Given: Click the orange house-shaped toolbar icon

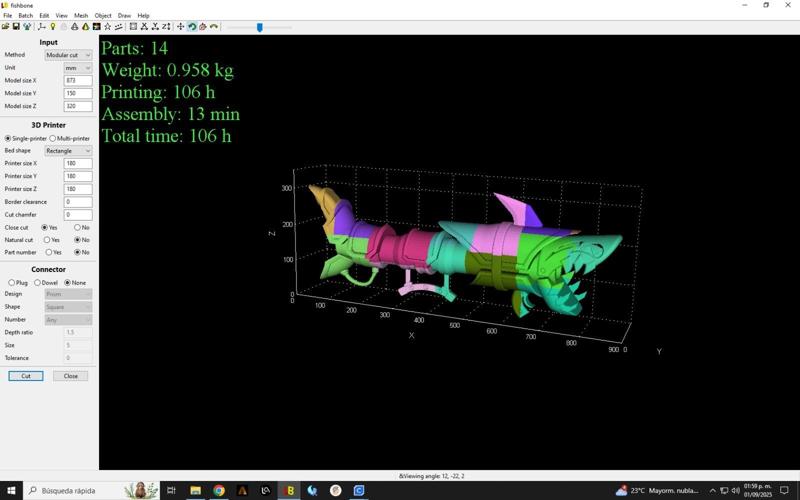Looking at the screenshot, I should pos(203,27).
